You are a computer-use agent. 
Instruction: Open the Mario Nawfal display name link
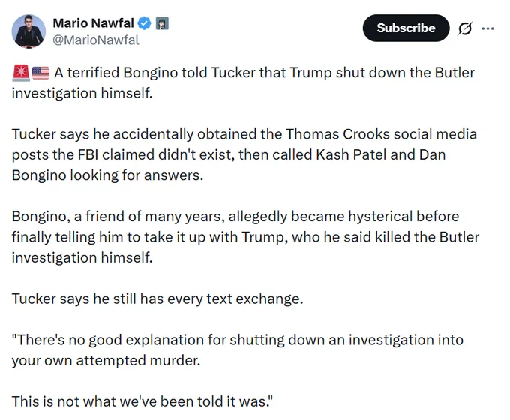[93, 23]
